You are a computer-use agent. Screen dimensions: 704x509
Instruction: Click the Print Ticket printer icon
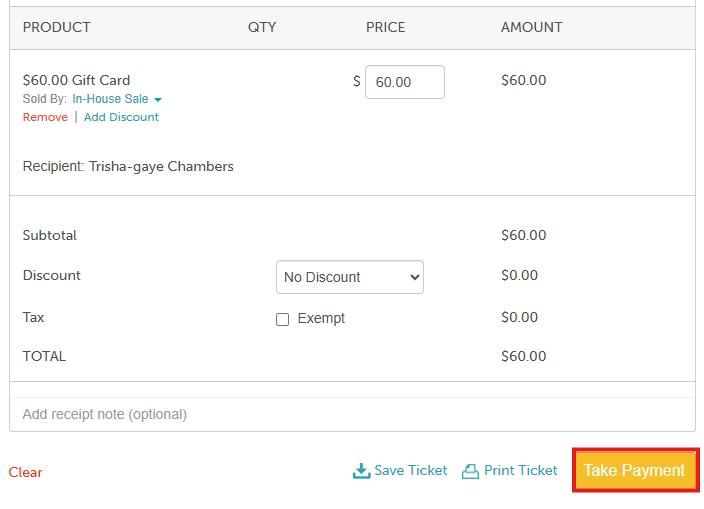(x=470, y=471)
